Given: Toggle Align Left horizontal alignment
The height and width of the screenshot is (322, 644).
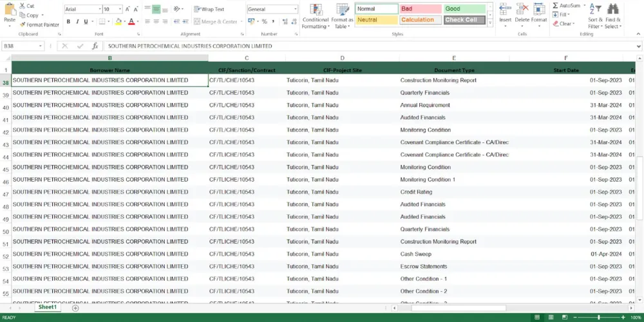Looking at the screenshot, I should (147, 21).
